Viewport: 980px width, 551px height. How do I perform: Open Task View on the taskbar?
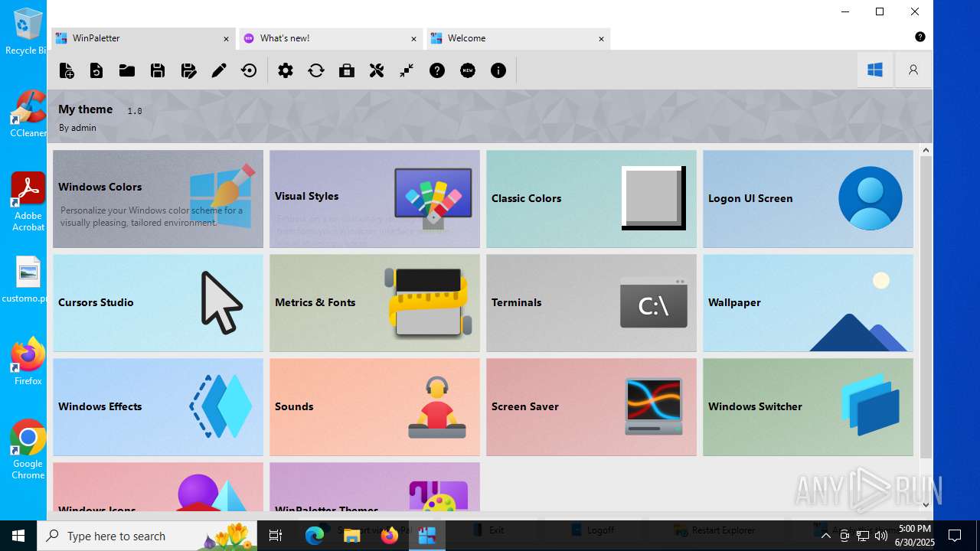pyautogui.click(x=276, y=536)
